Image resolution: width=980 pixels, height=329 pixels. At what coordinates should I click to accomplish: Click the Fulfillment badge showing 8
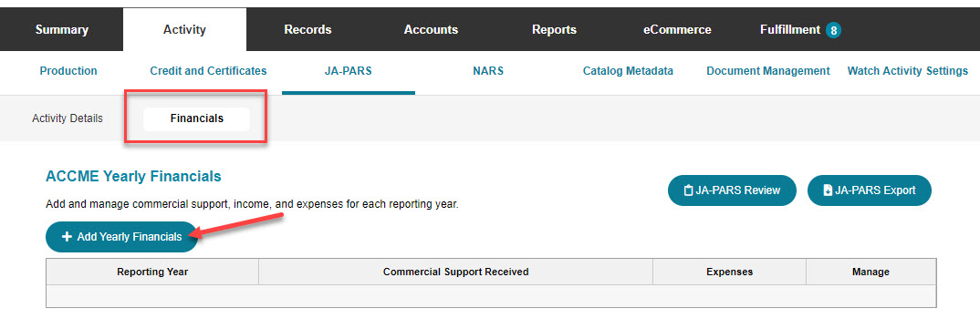point(833,30)
